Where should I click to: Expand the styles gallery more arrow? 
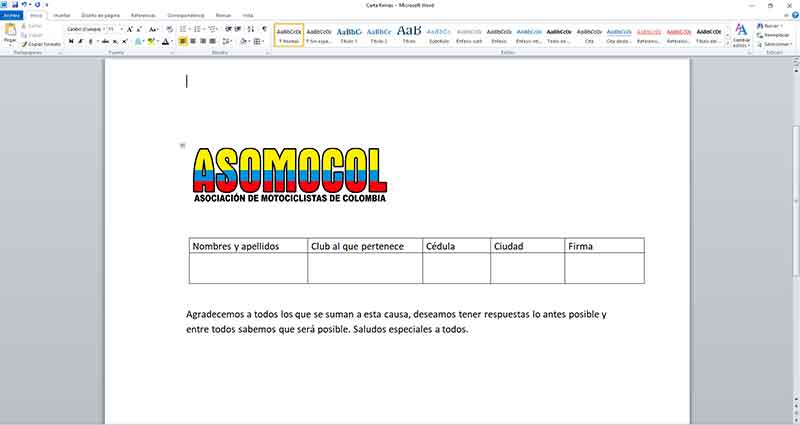[x=728, y=45]
